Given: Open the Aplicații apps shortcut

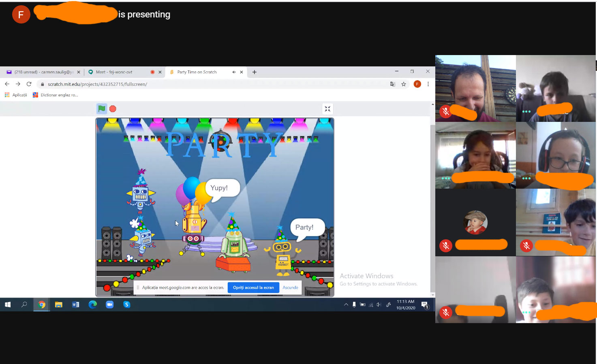Looking at the screenshot, I should (16, 95).
